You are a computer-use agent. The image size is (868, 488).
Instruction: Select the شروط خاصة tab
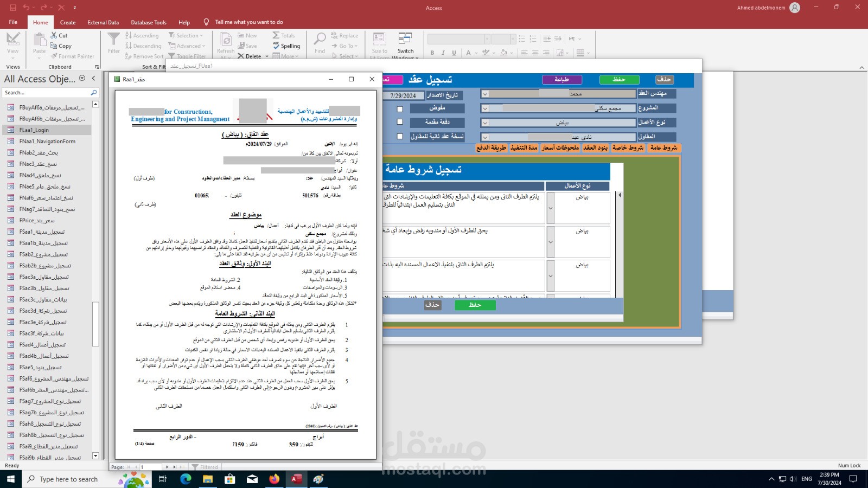628,147
